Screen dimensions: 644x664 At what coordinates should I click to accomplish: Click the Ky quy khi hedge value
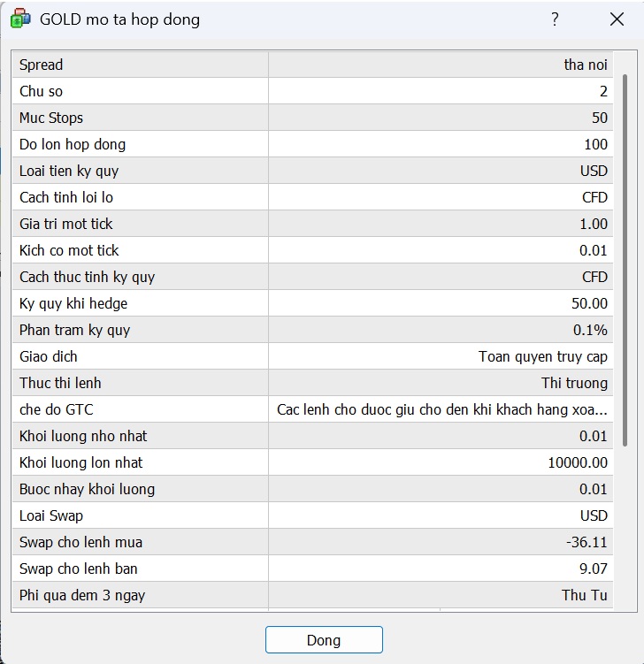click(589, 303)
